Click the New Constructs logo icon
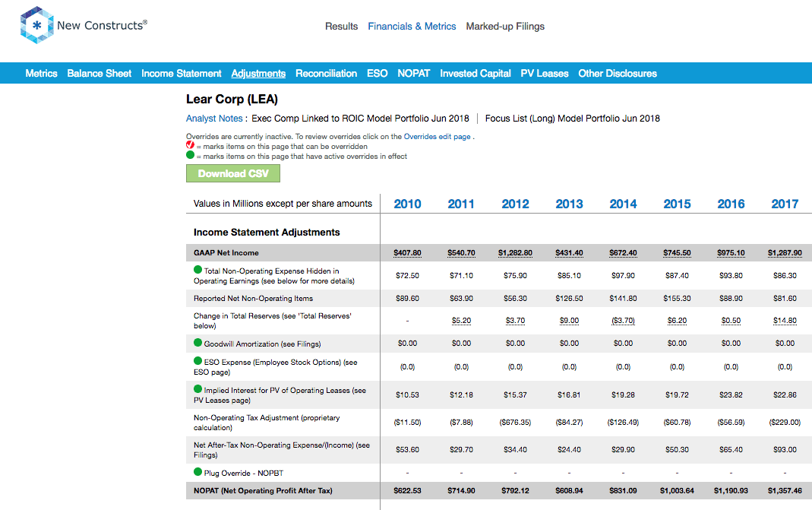The width and height of the screenshot is (812, 510). tap(36, 25)
